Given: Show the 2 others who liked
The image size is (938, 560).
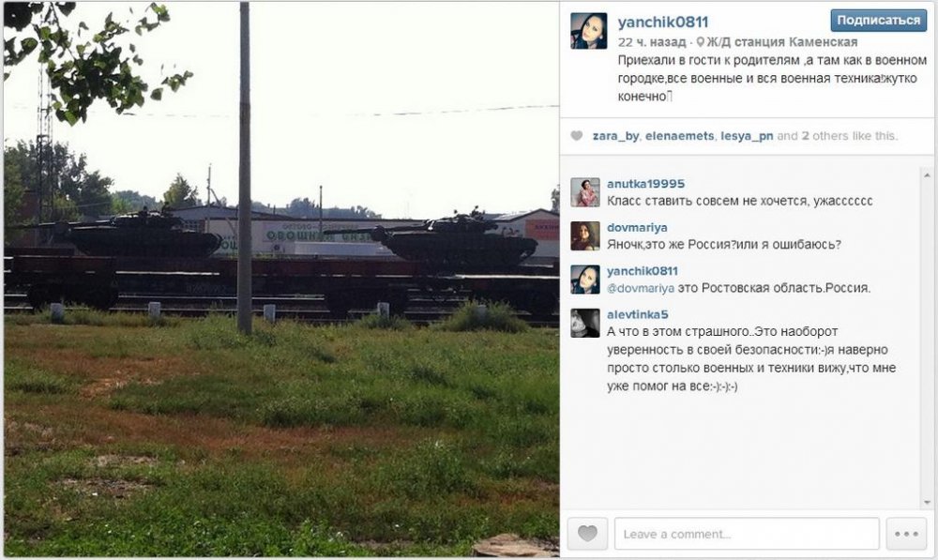Looking at the screenshot, I should tap(828, 136).
